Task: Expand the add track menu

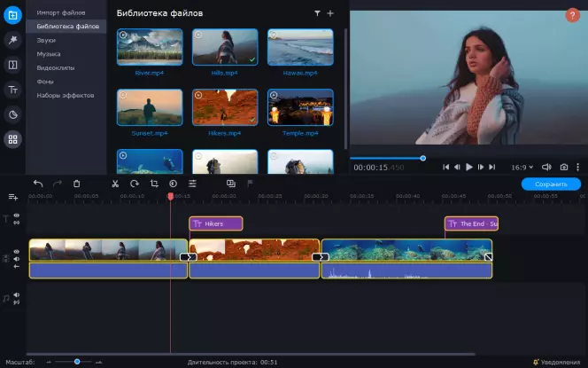Action: [13, 197]
